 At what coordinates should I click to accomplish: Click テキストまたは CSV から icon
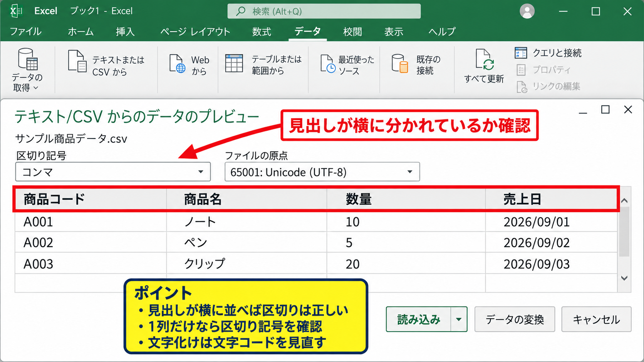[x=77, y=61]
